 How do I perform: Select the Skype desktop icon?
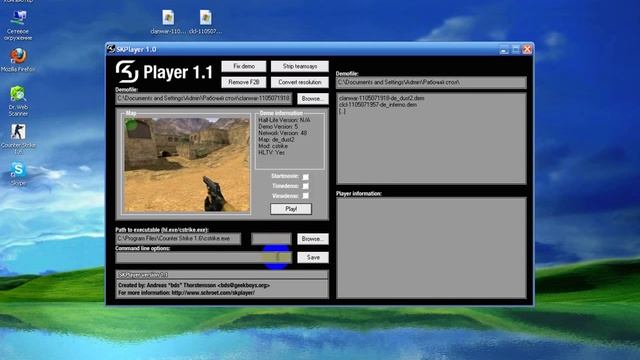pos(18,174)
